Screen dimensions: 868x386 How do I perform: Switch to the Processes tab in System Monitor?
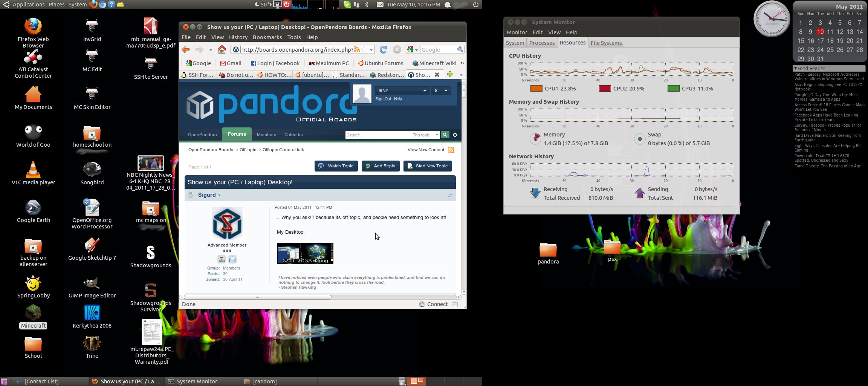point(542,43)
